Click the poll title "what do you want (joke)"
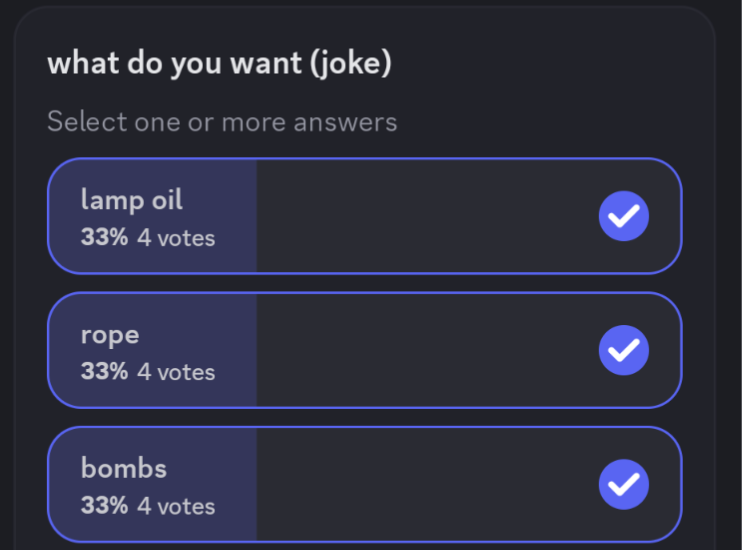742x550 pixels. (220, 64)
